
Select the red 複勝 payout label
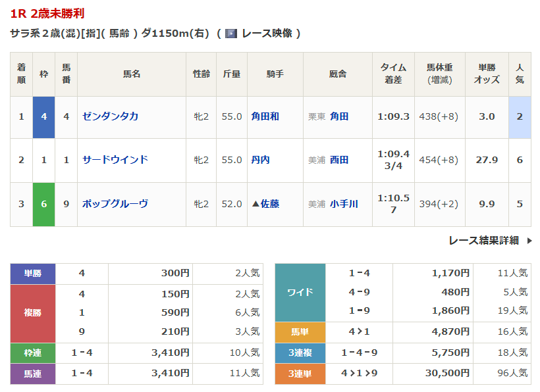click(33, 312)
